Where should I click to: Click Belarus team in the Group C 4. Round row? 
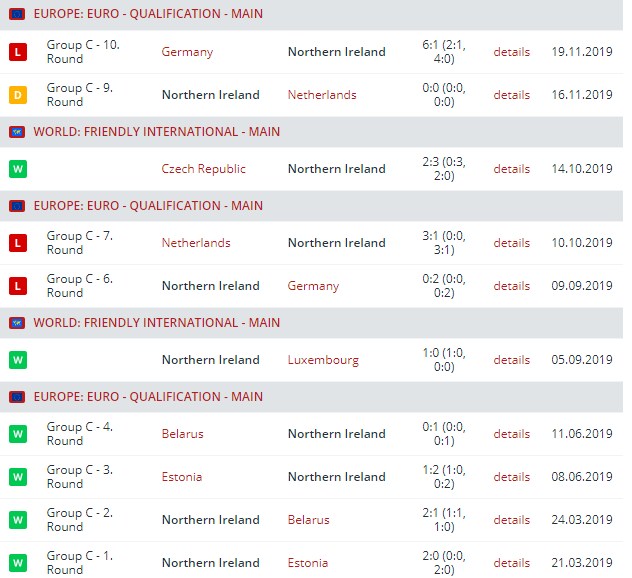click(182, 434)
